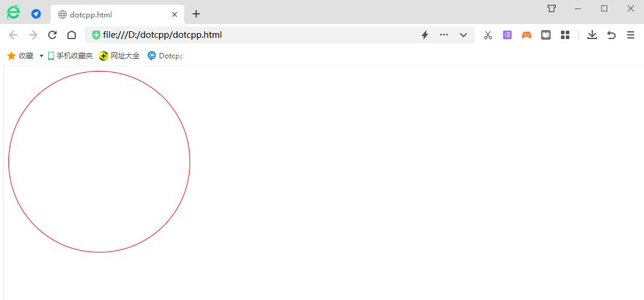Screen dimensions: 644x300
Task: Toggle the lightning speed mode icon
Action: pyautogui.click(x=424, y=35)
